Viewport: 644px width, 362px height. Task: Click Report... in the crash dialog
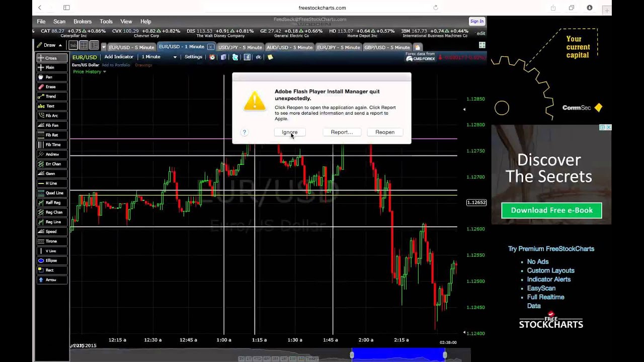click(x=342, y=132)
